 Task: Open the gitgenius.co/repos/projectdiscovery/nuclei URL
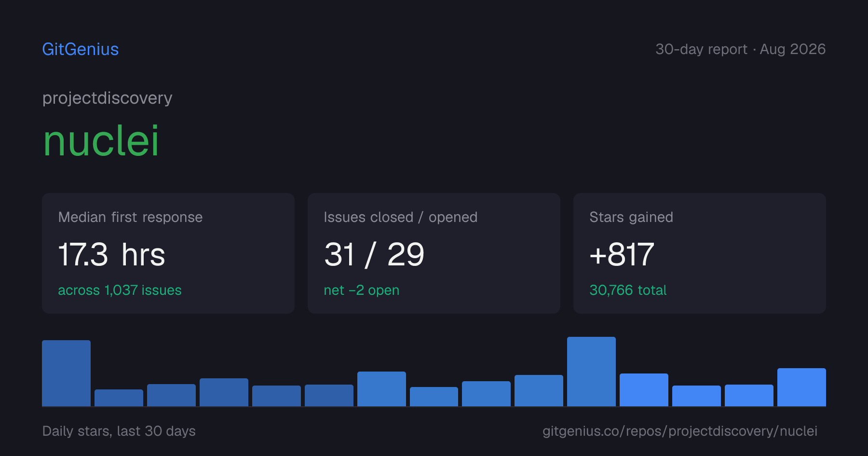tap(679, 431)
